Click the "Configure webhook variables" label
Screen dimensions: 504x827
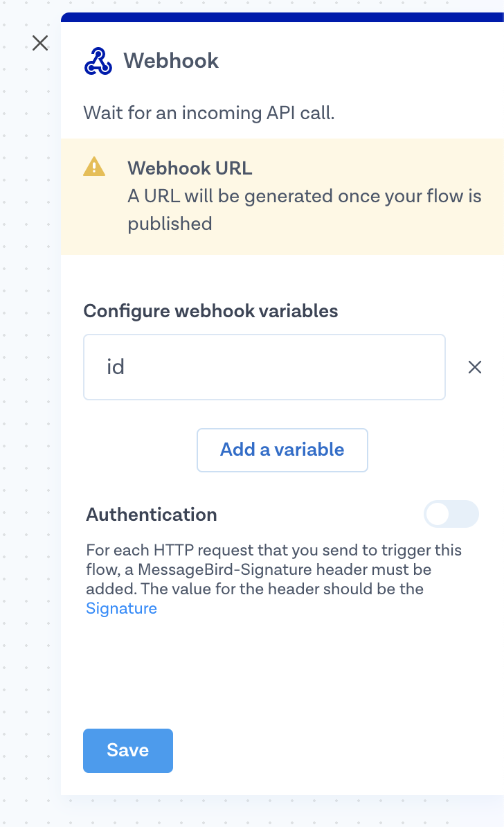click(x=210, y=311)
